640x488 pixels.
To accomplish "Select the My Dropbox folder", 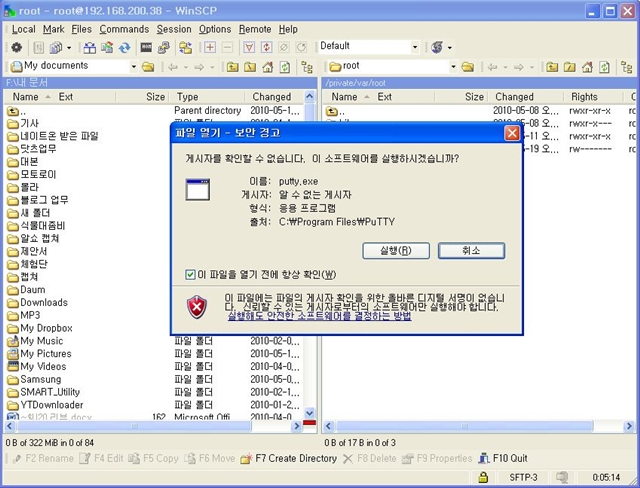I will tap(40, 328).
